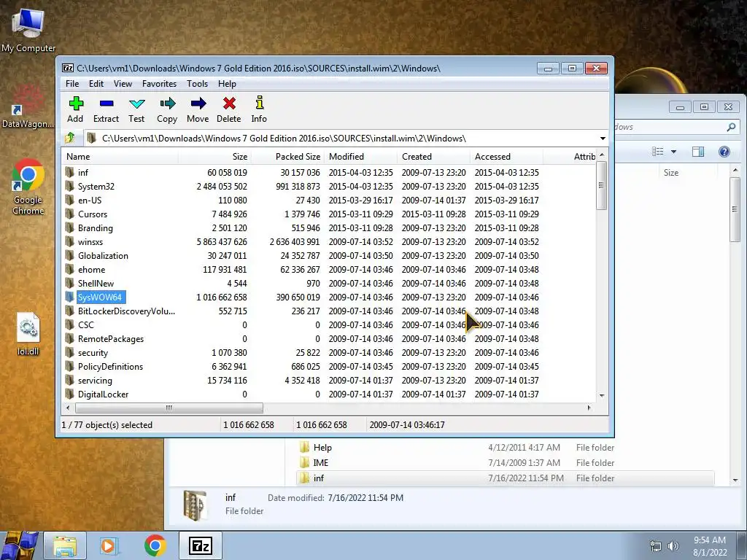This screenshot has width=747, height=560.
Task: Select the winsxs folder icon
Action: [x=70, y=241]
